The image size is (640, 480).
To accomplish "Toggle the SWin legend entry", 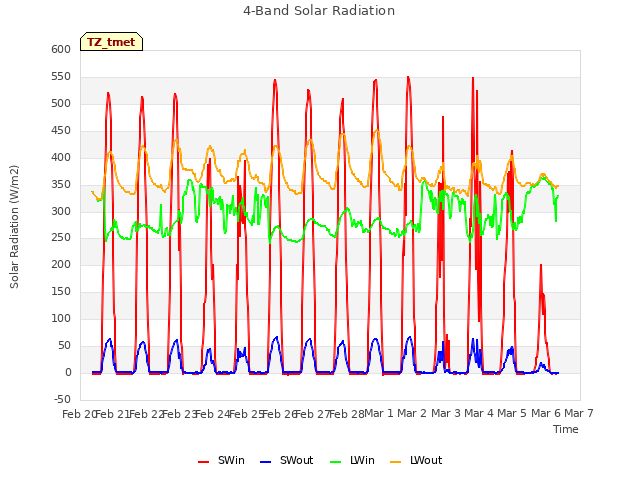I will (x=221, y=460).
